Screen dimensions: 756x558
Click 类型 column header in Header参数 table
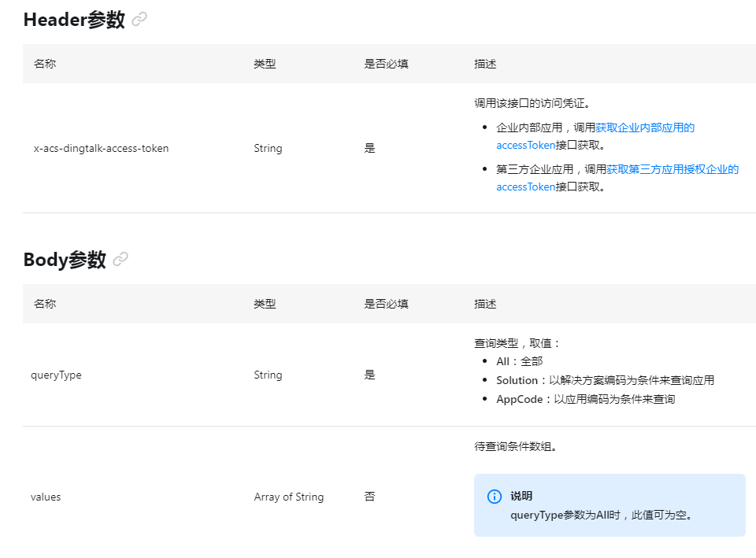click(265, 64)
